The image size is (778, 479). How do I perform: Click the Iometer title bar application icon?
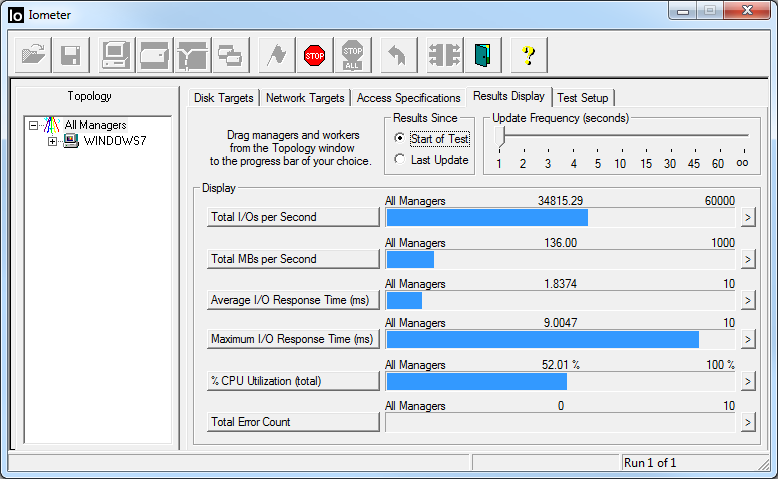click(16, 15)
